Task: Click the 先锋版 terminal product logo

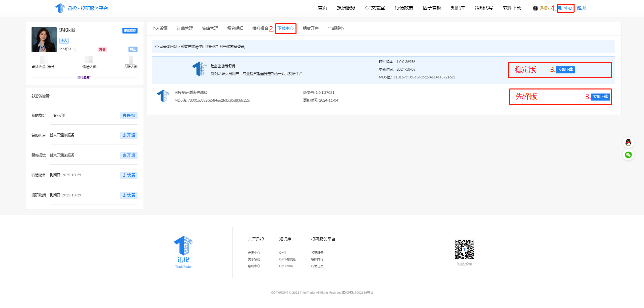Action: click(x=163, y=96)
